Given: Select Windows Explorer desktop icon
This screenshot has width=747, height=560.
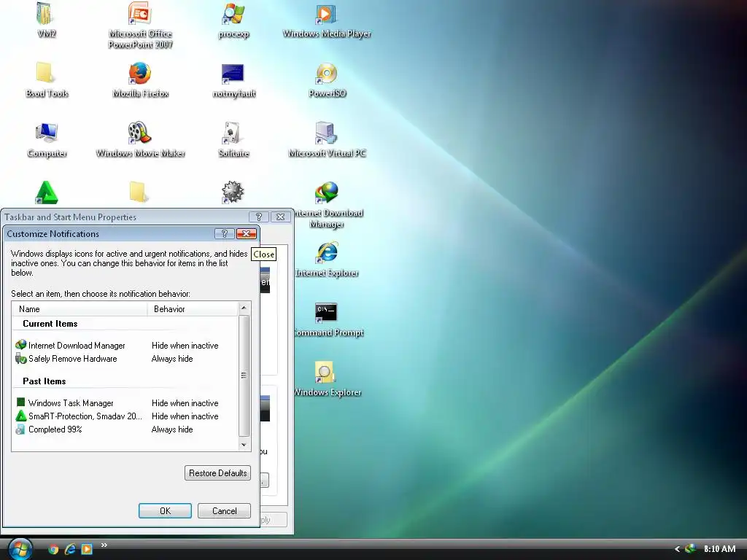Looking at the screenshot, I should pyautogui.click(x=327, y=379).
